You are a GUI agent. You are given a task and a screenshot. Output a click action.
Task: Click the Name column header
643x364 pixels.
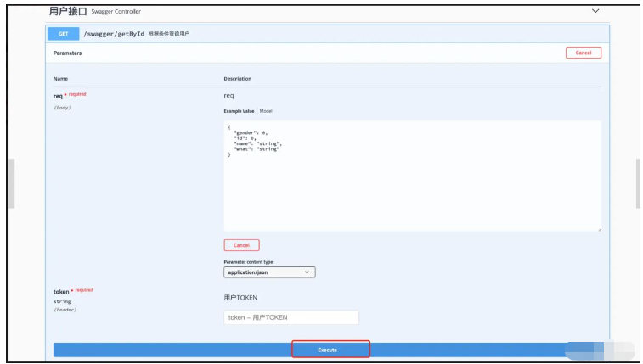[x=60, y=79]
